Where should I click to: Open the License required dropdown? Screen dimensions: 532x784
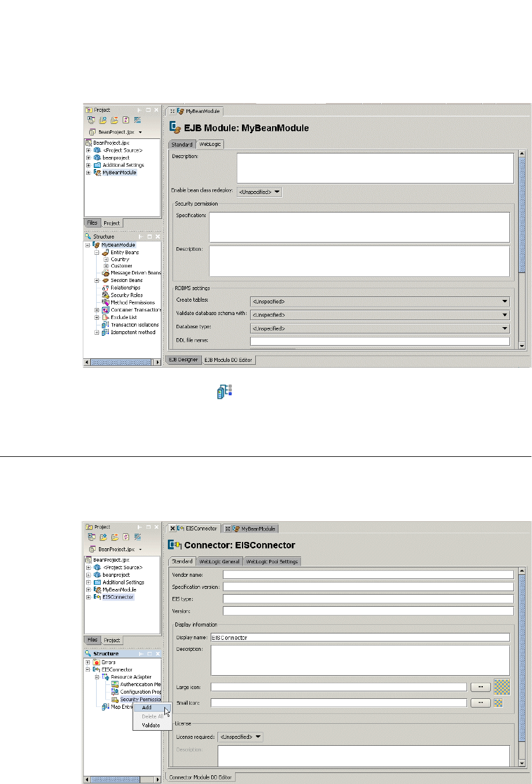pyautogui.click(x=240, y=737)
